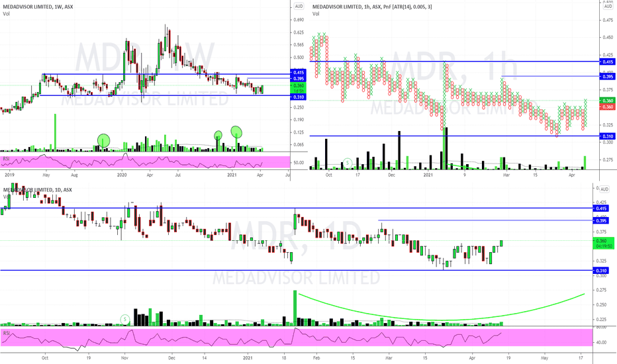Viewport: 617px width, 364px height.
Task: Select the 0.395 line label on the weekly chart
Action: pyautogui.click(x=299, y=79)
